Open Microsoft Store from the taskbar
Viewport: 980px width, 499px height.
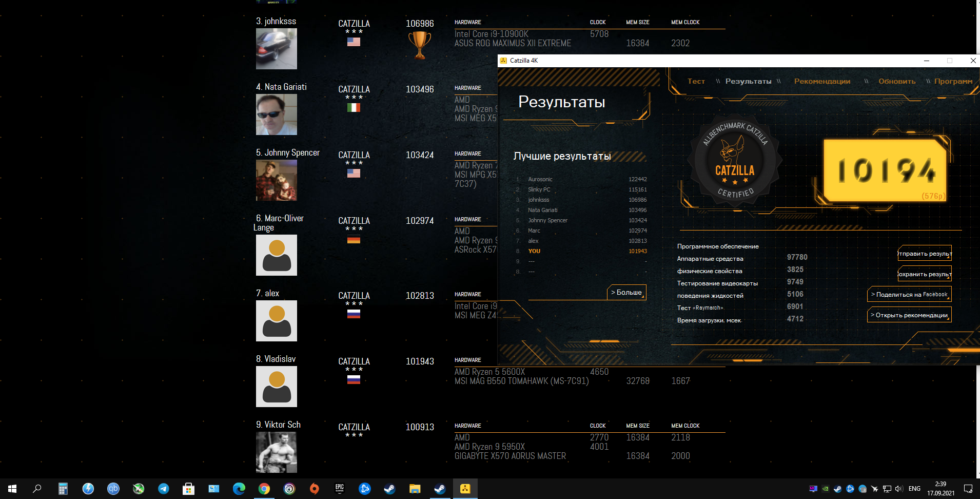188,489
